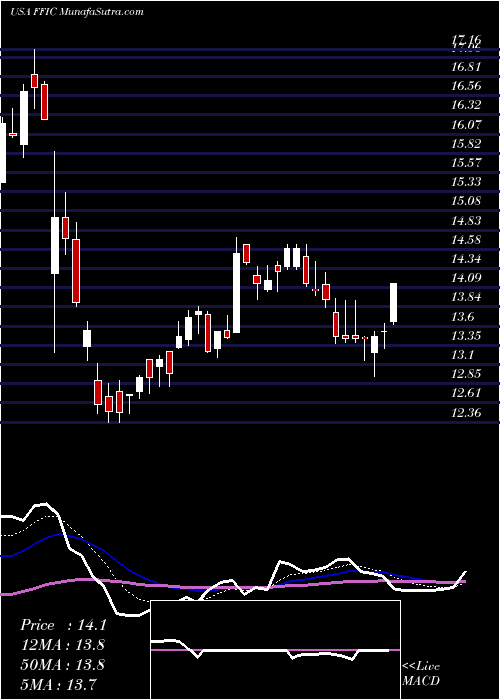Click the <<Live MACD label
Viewport: 500px width, 700px height.
point(421,673)
